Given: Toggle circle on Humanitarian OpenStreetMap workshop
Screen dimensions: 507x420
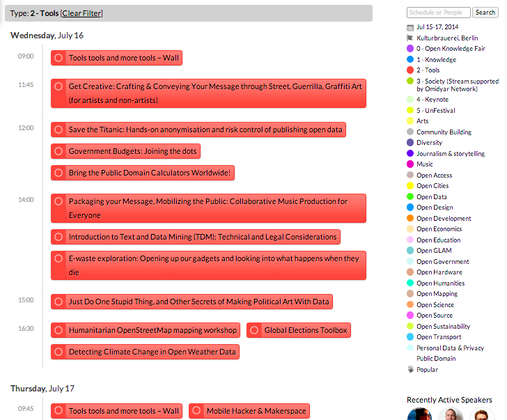Looking at the screenshot, I should [x=58, y=330].
